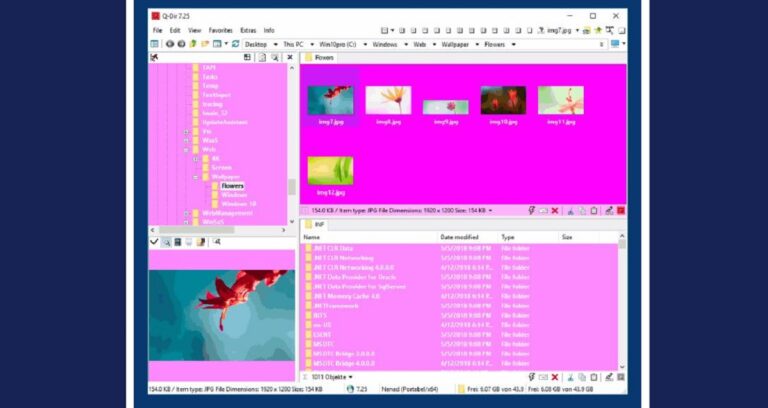Collapse the Wallpaper folder in the tree
This screenshot has width=768, height=408.
(x=196, y=177)
